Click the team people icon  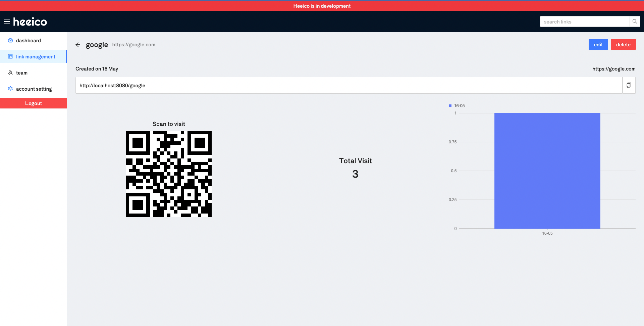(10, 73)
